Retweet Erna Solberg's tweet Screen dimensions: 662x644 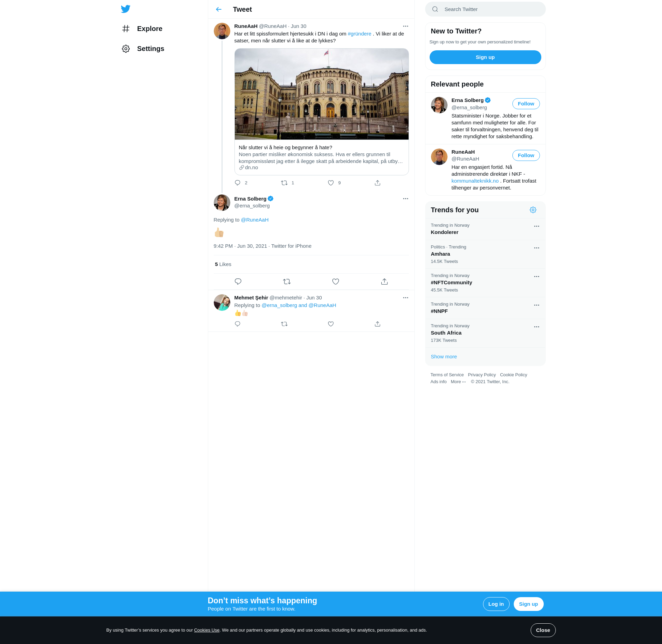[287, 282]
